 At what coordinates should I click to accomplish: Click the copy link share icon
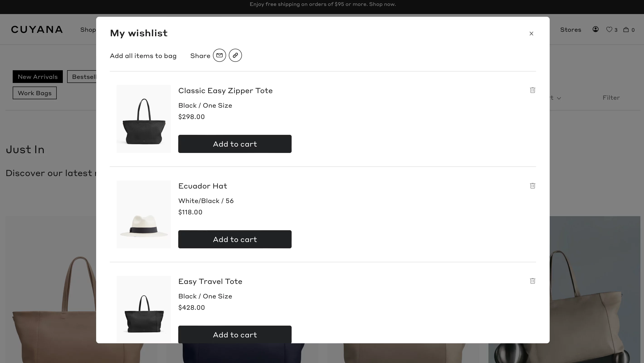click(x=235, y=55)
